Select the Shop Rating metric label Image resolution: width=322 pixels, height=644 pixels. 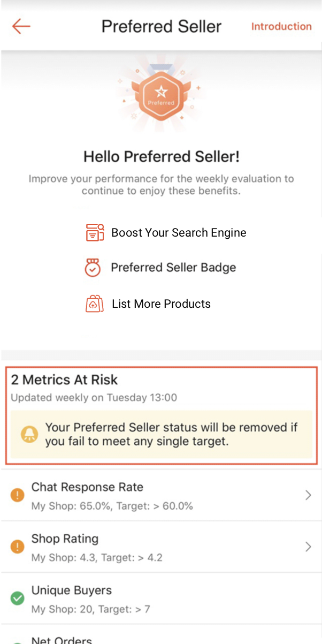click(65, 539)
